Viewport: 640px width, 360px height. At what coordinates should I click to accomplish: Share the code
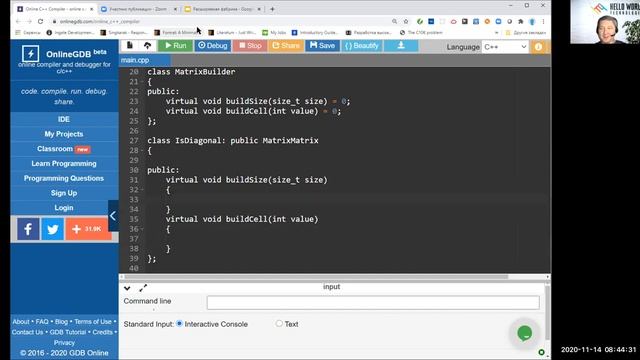[x=286, y=46]
